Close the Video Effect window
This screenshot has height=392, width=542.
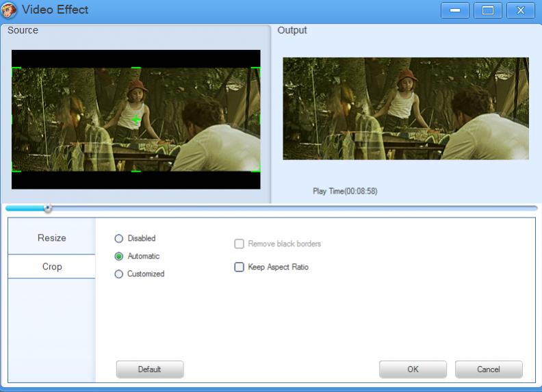point(521,10)
